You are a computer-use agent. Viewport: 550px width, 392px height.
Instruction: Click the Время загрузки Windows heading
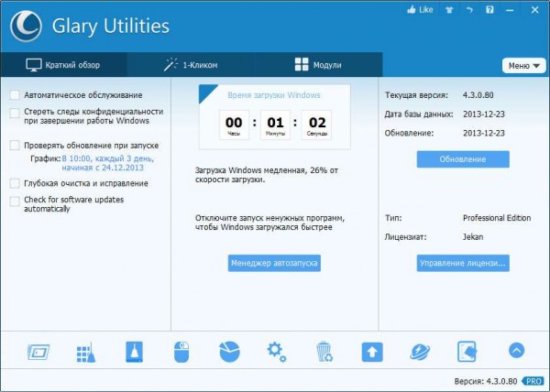274,95
